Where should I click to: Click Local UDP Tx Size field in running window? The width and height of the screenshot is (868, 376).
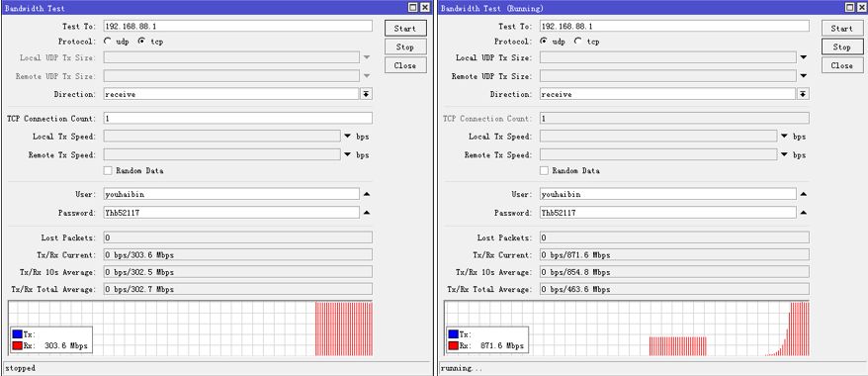point(668,57)
